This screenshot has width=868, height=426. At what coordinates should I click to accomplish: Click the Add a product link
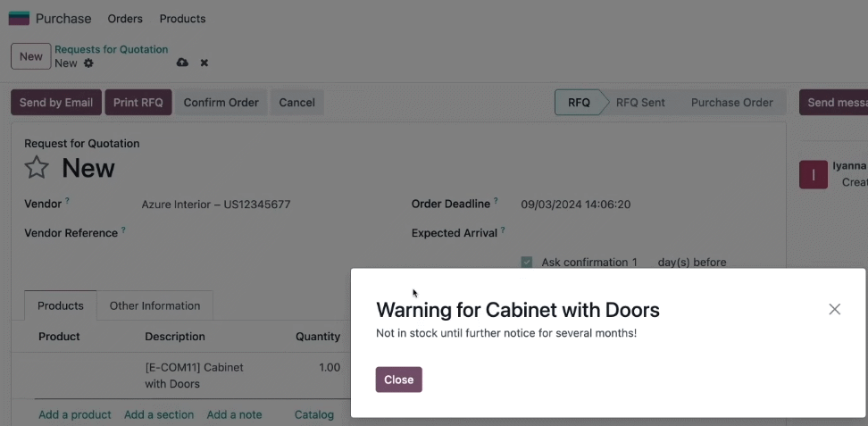click(75, 414)
